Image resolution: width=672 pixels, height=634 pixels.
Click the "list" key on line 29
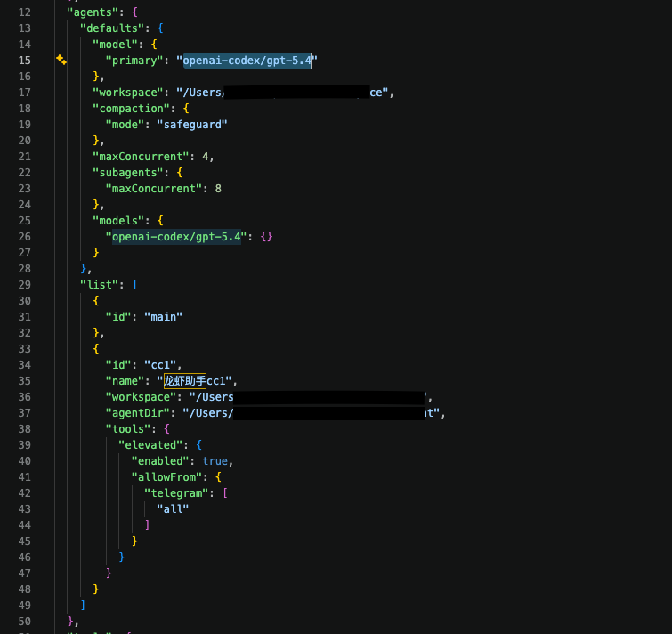[x=99, y=285]
